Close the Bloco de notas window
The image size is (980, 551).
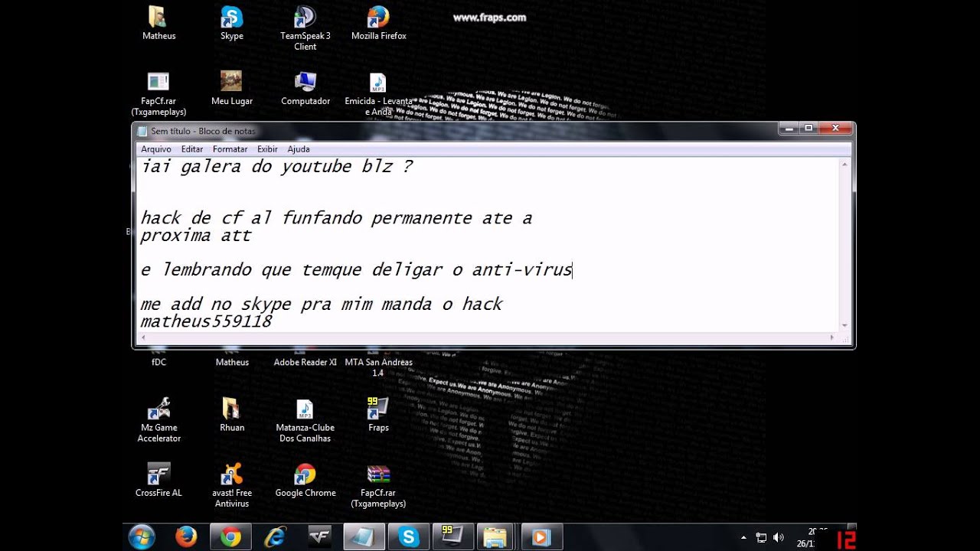tap(835, 128)
